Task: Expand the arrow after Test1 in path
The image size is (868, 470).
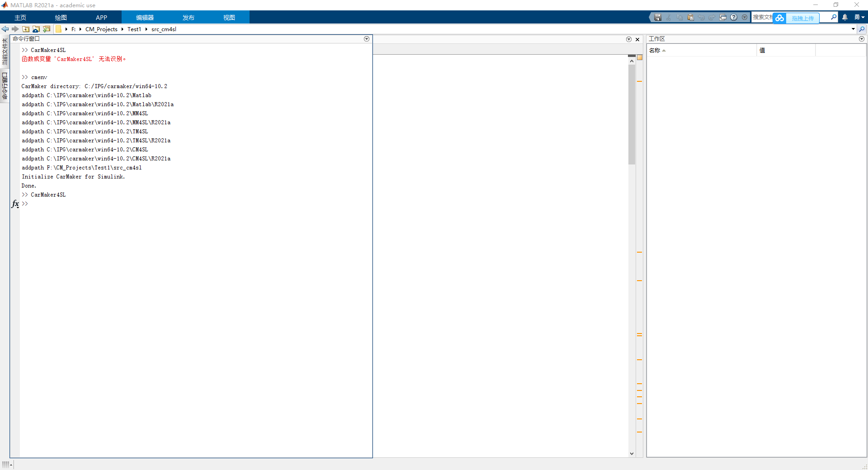Action: click(x=146, y=29)
